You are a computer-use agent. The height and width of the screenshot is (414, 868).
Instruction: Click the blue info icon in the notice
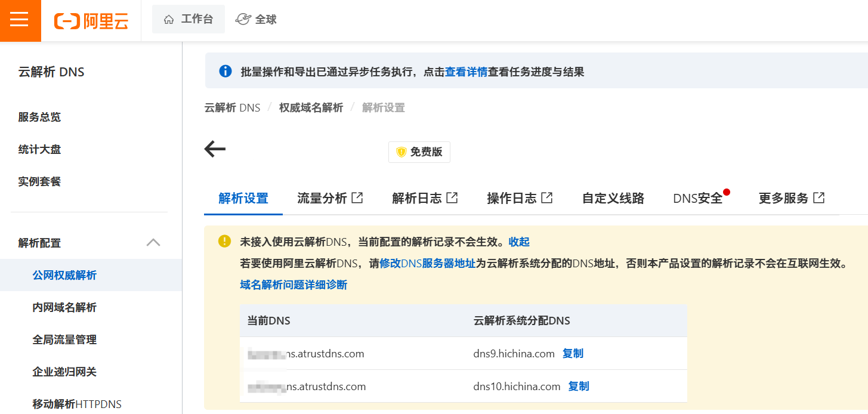226,72
